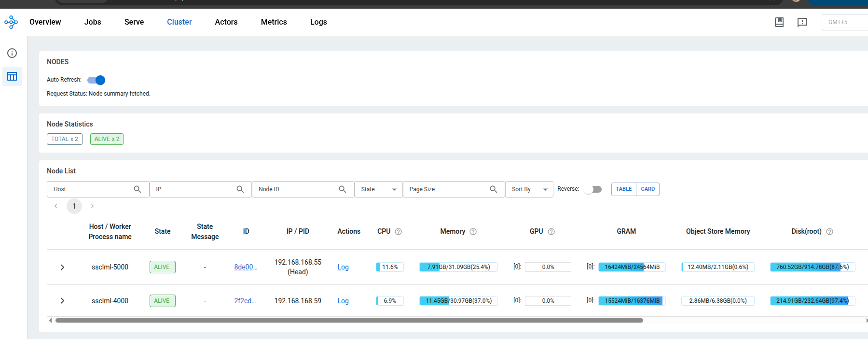This screenshot has height=339, width=868.
Task: Click the Ray logo icon
Action: coord(11,22)
